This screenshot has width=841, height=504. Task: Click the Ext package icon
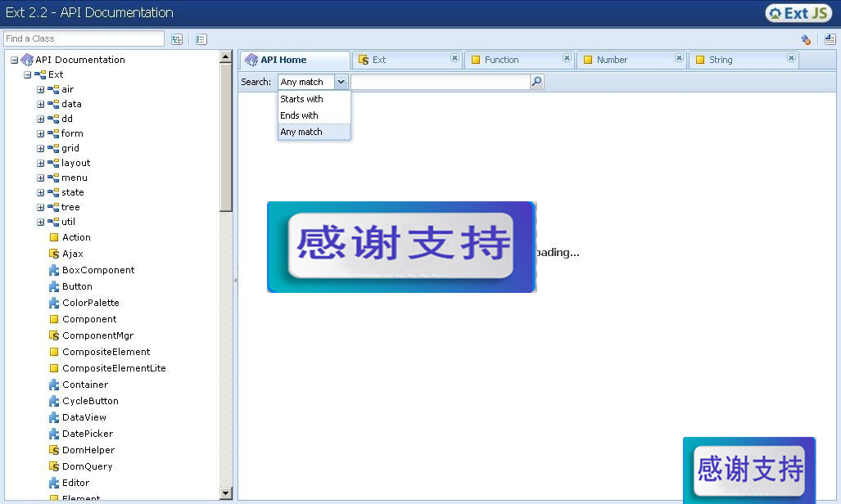coord(40,74)
